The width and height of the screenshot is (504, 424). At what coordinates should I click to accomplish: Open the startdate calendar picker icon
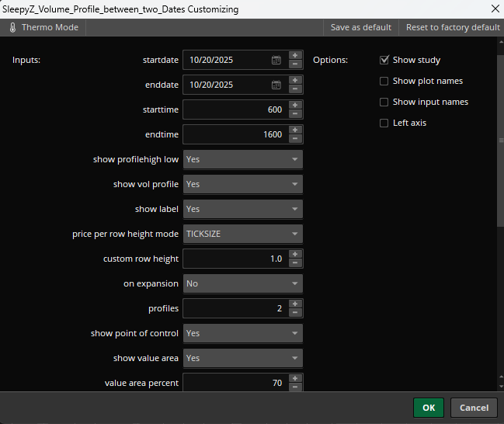click(x=276, y=60)
